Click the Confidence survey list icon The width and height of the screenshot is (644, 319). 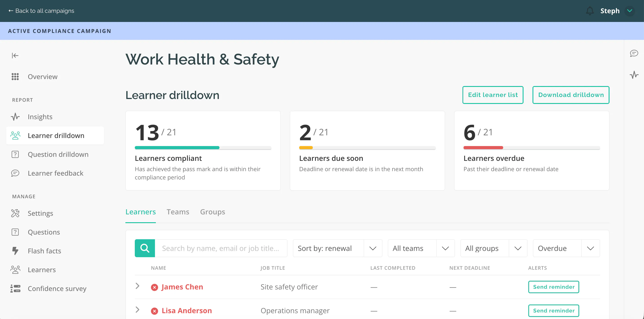pos(15,289)
